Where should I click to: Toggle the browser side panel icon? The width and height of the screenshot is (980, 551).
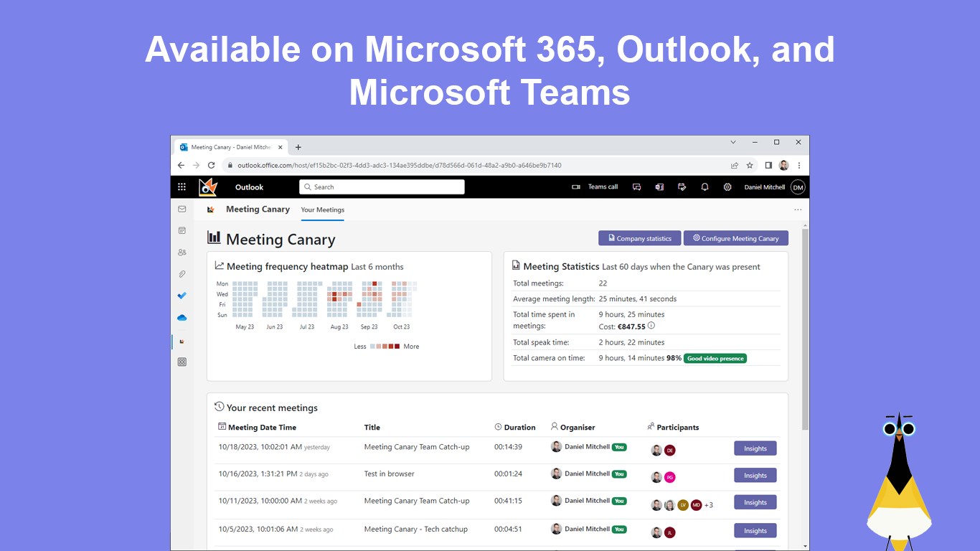pos(768,165)
